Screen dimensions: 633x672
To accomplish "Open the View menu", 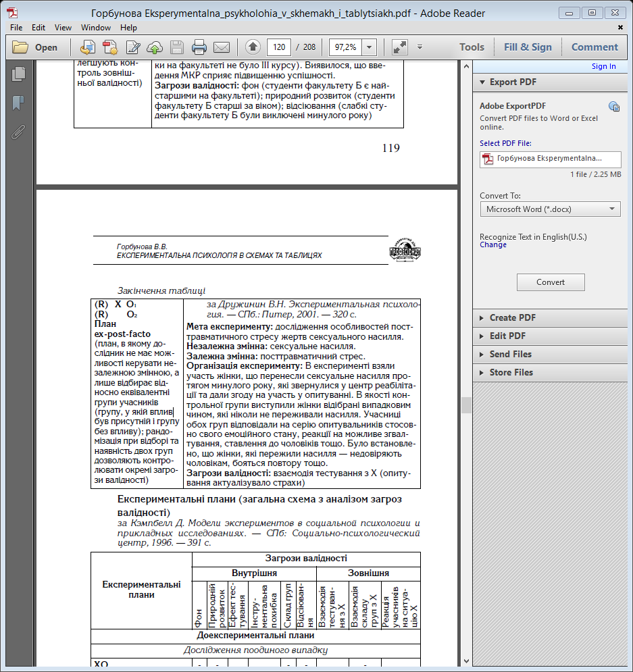I will click(x=63, y=28).
